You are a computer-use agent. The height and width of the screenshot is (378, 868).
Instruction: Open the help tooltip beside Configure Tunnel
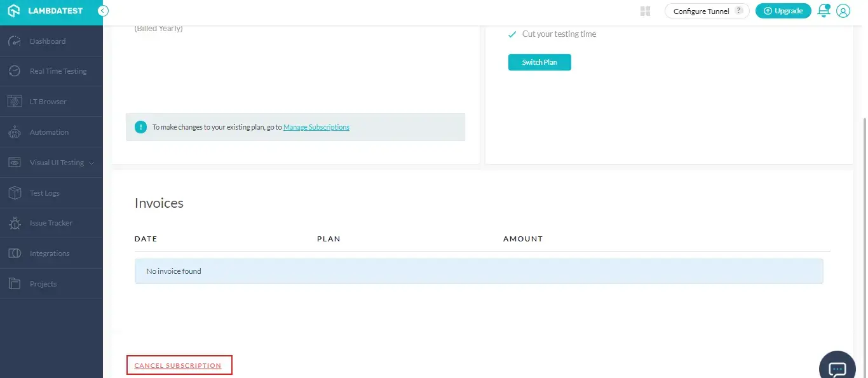[738, 10]
